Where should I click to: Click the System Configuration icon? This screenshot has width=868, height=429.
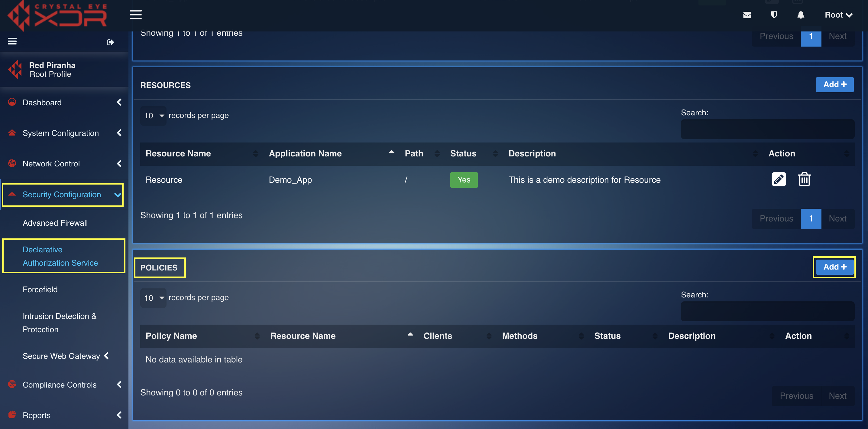pyautogui.click(x=12, y=133)
